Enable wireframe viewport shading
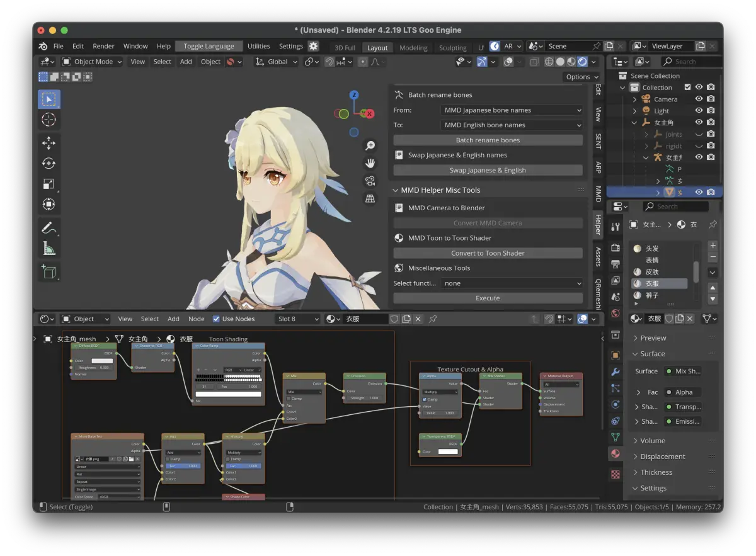The image size is (756, 556). pos(549,62)
